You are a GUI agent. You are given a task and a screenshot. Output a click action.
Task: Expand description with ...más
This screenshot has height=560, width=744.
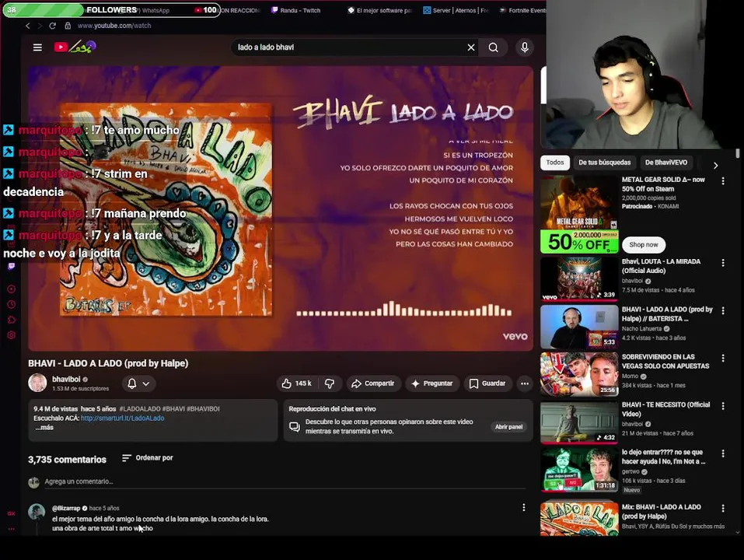pyautogui.click(x=44, y=427)
